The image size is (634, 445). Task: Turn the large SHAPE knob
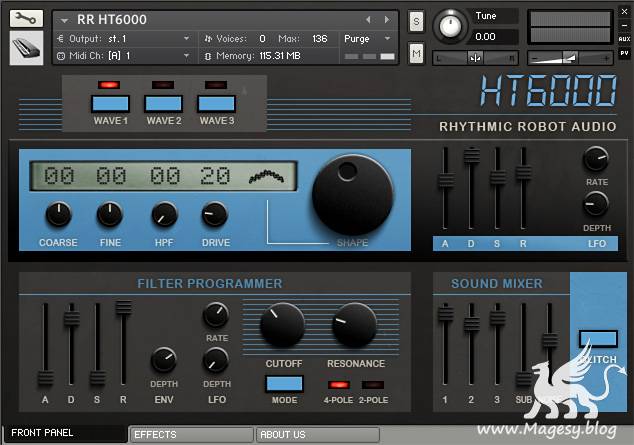click(352, 194)
